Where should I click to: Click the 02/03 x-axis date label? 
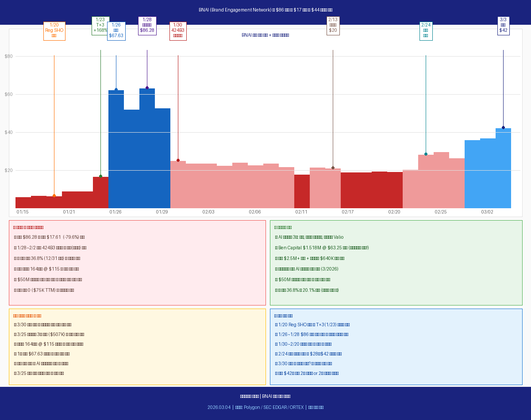coord(208,212)
